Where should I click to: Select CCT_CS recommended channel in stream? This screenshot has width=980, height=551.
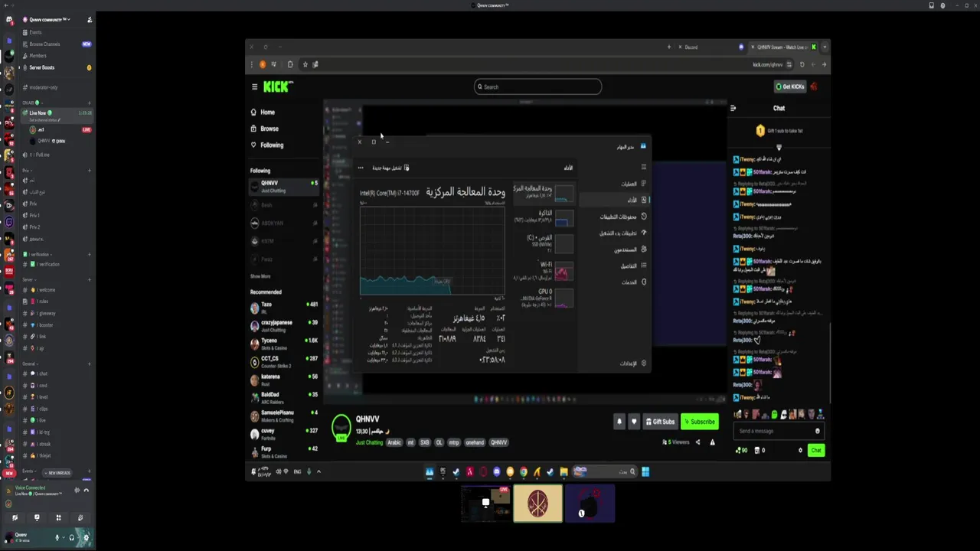coord(283,360)
